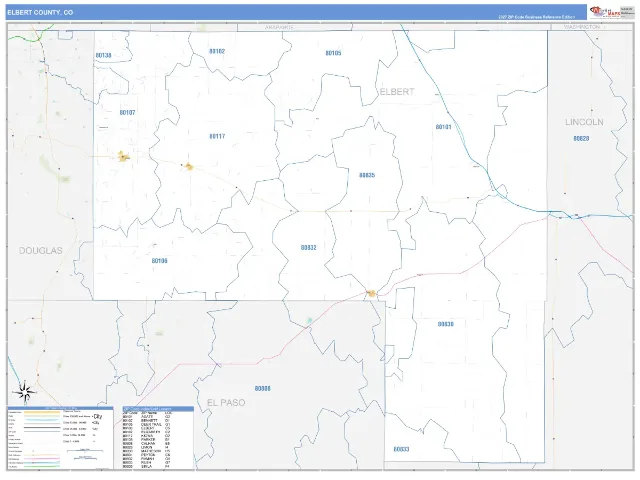Click ZIP code label 80832
Viewport: 640px width, 480px height.
pos(308,247)
